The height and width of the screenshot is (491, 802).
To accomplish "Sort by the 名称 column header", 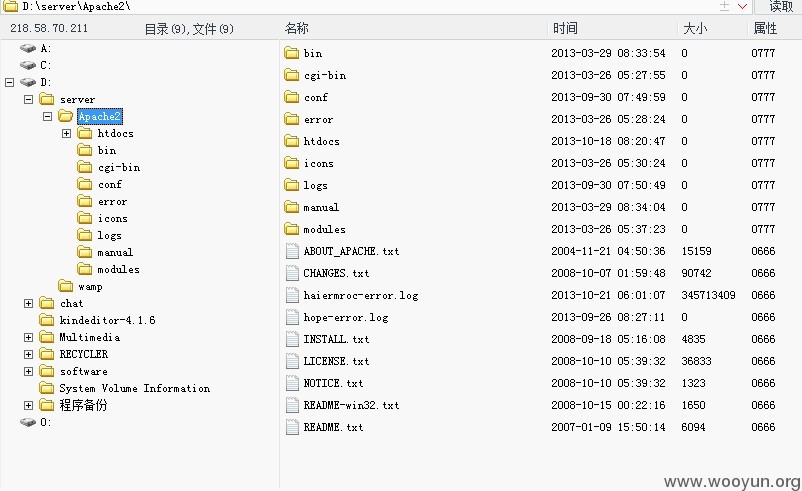I will [x=297, y=28].
